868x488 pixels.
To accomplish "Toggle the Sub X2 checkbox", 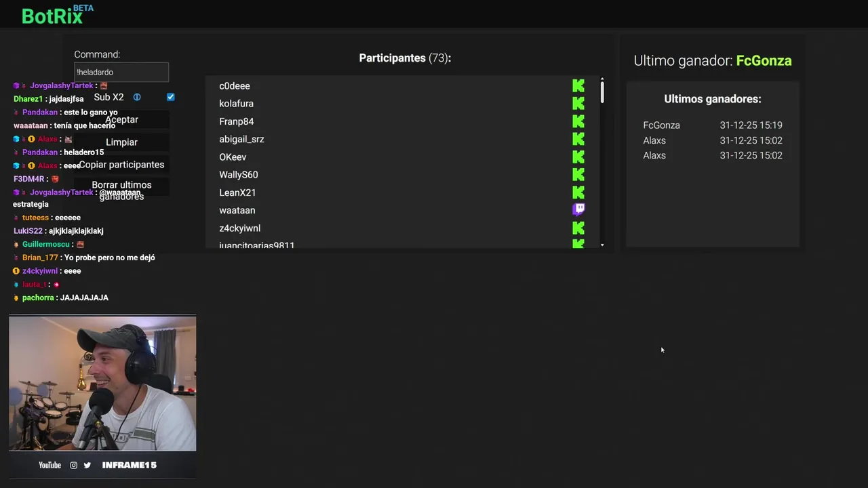I will (171, 97).
